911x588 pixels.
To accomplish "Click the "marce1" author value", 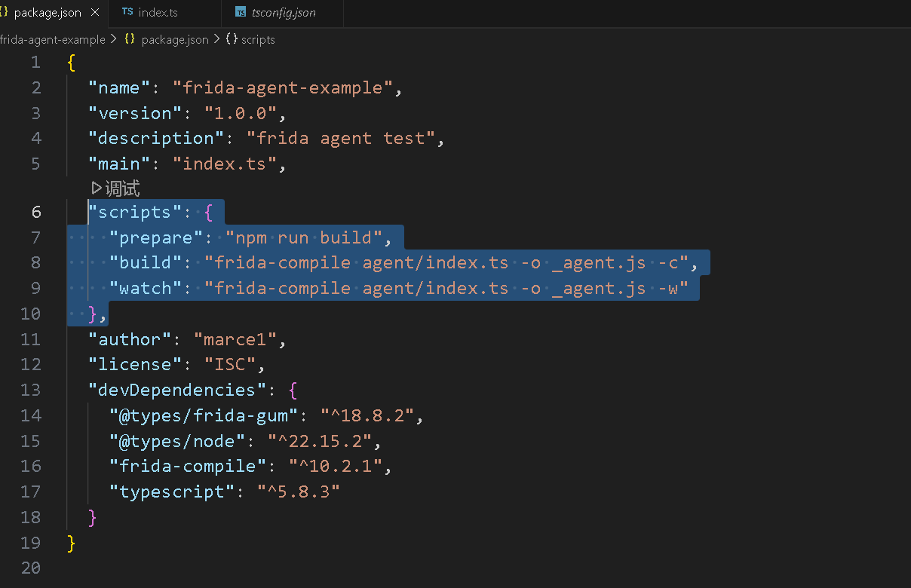I will point(235,339).
